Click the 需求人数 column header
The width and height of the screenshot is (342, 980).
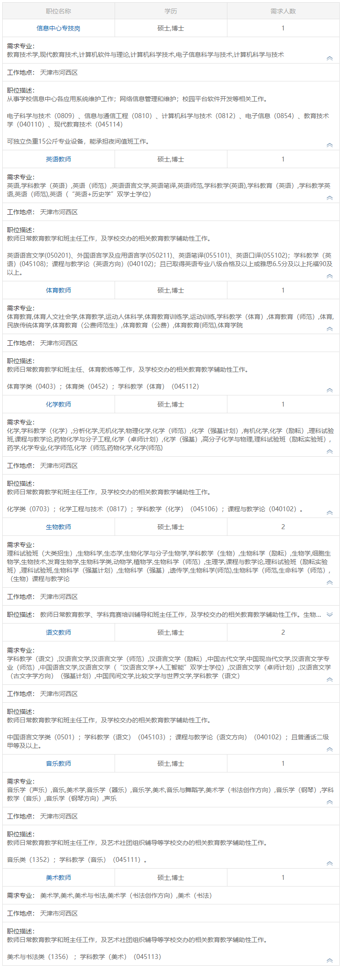[x=283, y=11]
